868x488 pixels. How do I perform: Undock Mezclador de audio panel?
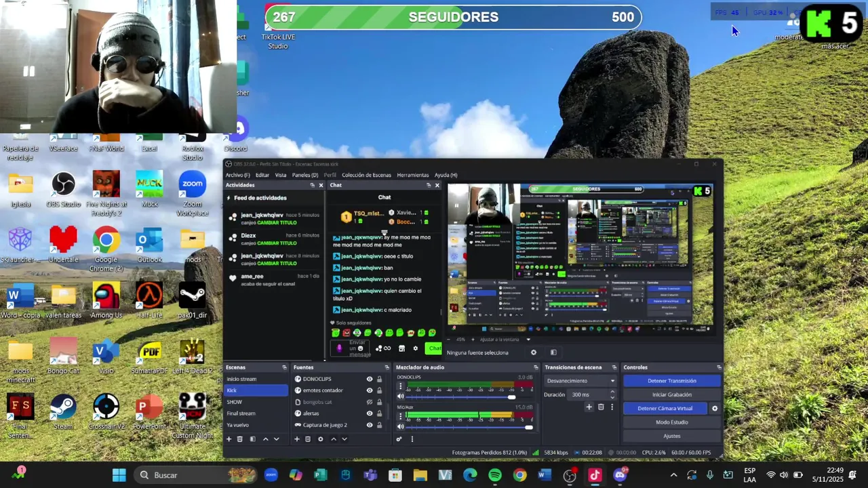(x=535, y=367)
